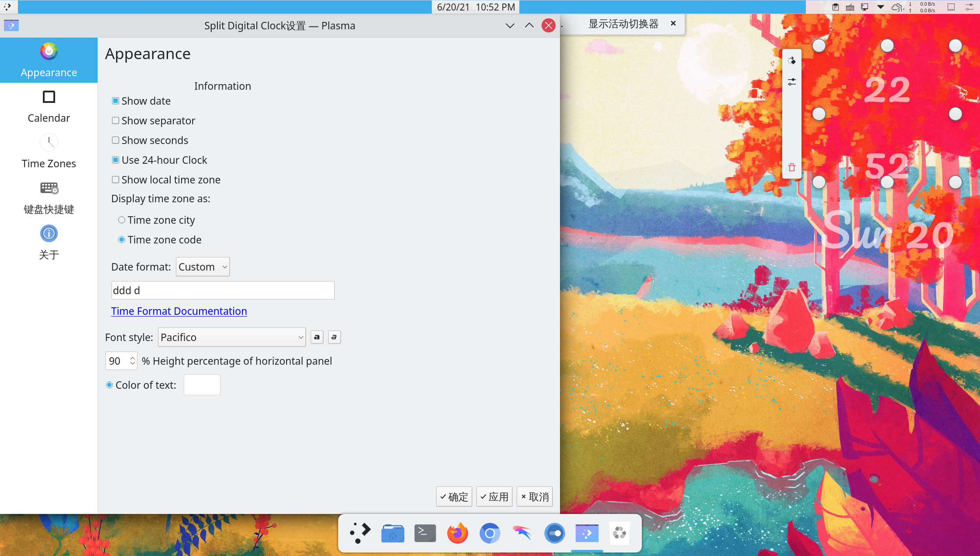Click the widget configure sliders icon
The image size is (980, 556).
(792, 82)
